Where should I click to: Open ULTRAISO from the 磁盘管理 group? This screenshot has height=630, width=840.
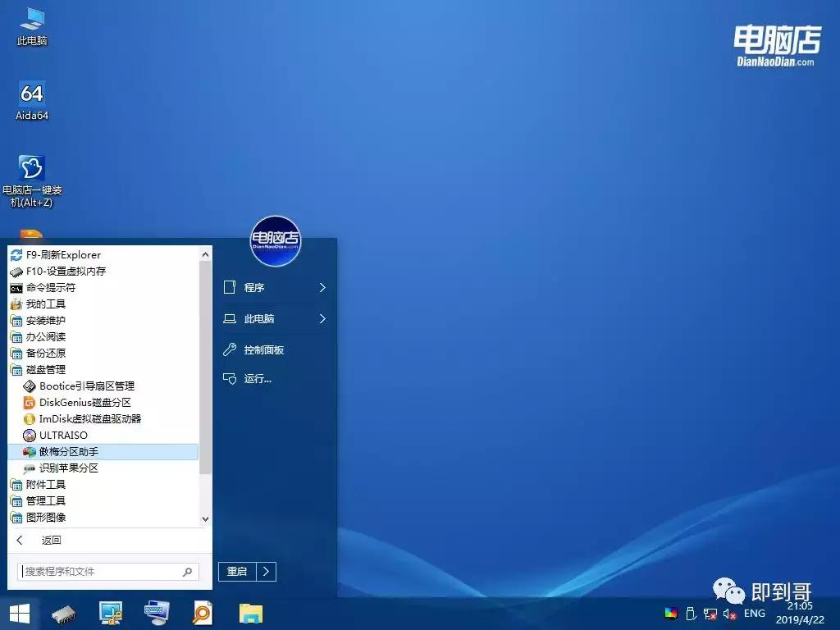(x=62, y=435)
